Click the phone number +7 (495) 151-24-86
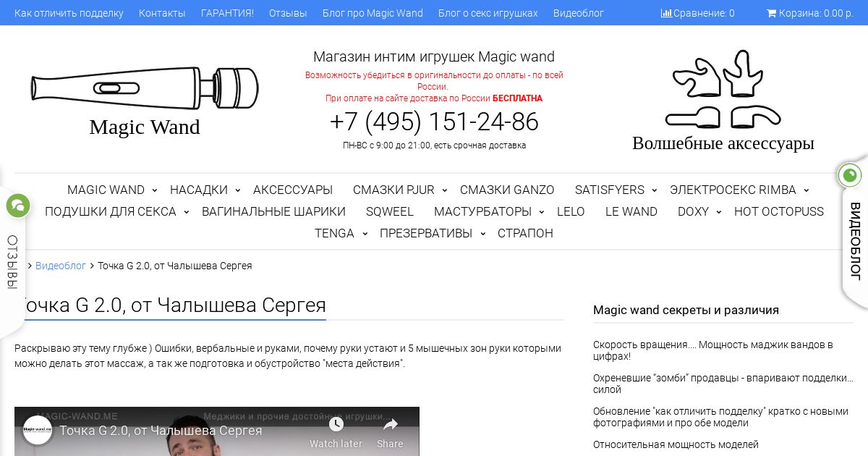 coord(434,122)
